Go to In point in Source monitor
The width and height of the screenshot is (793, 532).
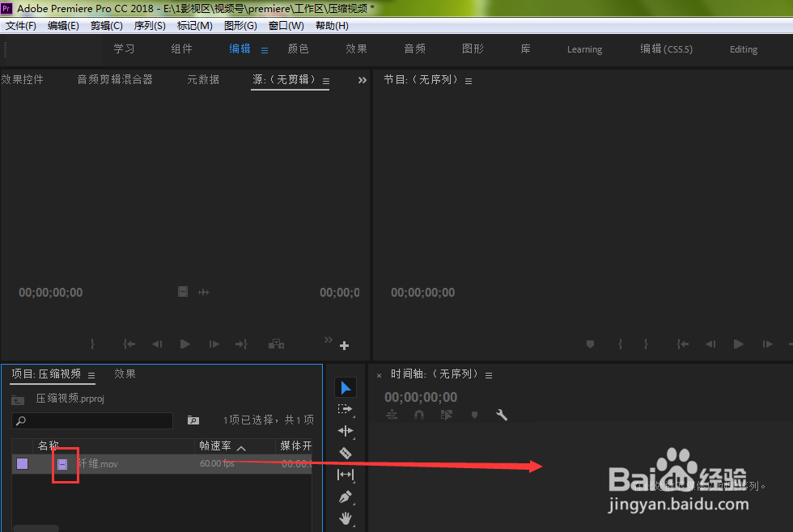pyautogui.click(x=129, y=344)
